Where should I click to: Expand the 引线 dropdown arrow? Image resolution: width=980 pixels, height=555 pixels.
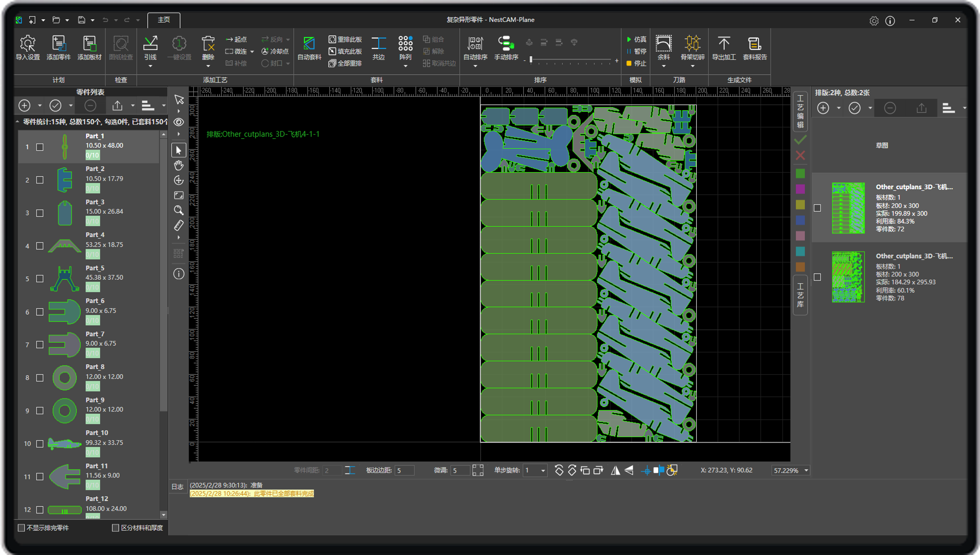150,66
